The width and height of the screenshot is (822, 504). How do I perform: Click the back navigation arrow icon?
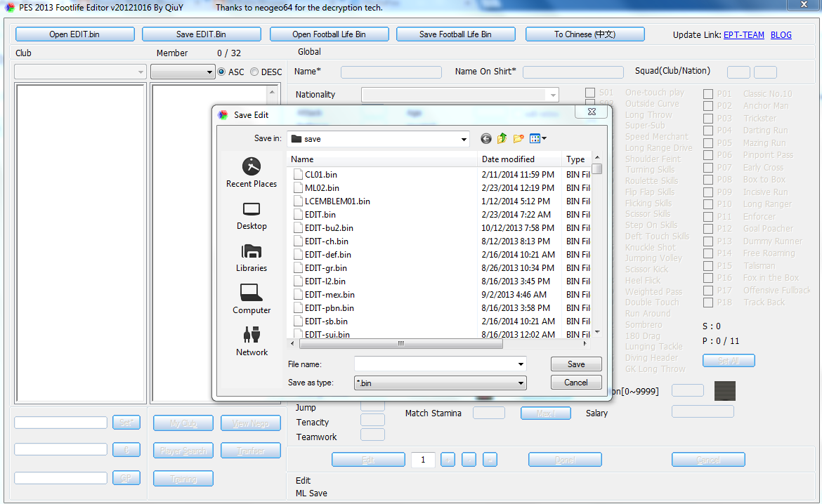click(x=485, y=138)
